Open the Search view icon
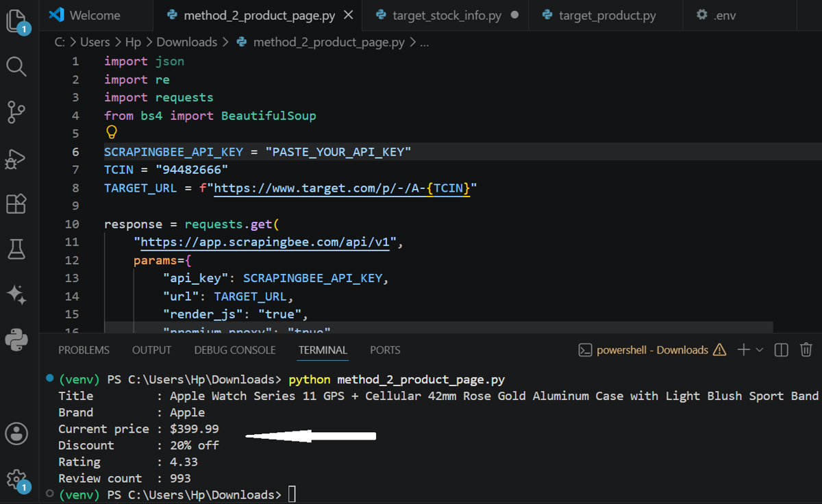The height and width of the screenshot is (504, 822). tap(16, 66)
